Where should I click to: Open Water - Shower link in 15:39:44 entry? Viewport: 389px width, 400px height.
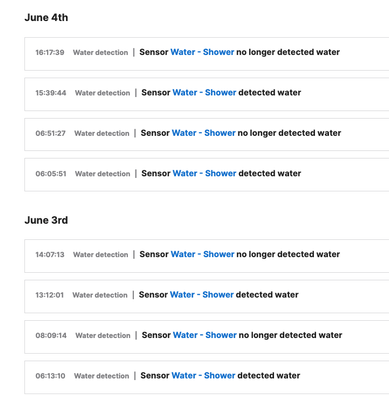(x=204, y=93)
